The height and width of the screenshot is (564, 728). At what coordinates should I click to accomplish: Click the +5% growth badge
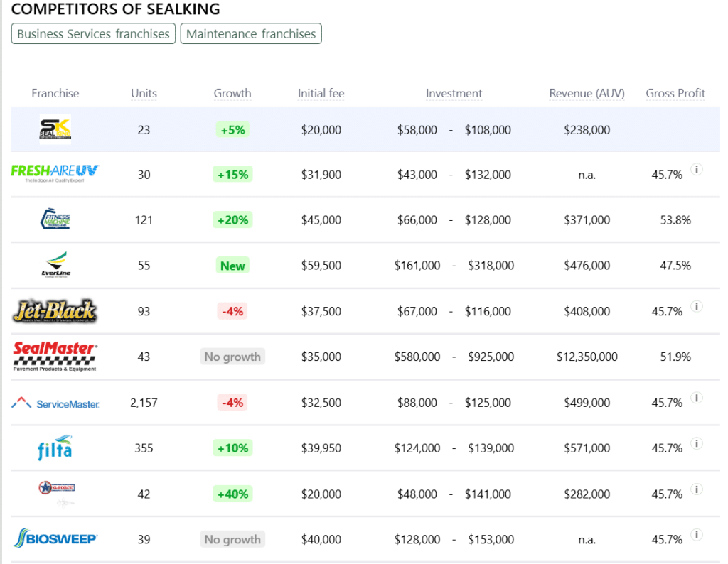[x=232, y=130]
